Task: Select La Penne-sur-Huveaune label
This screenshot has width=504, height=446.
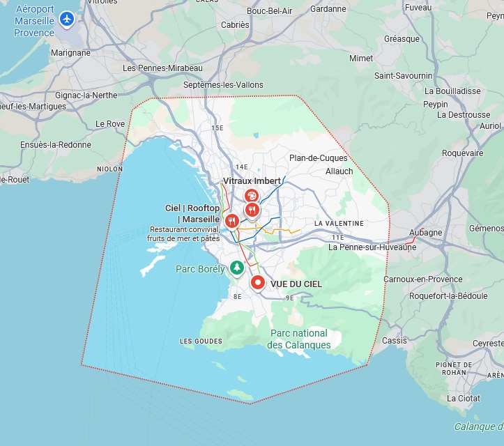Action: tap(372, 247)
